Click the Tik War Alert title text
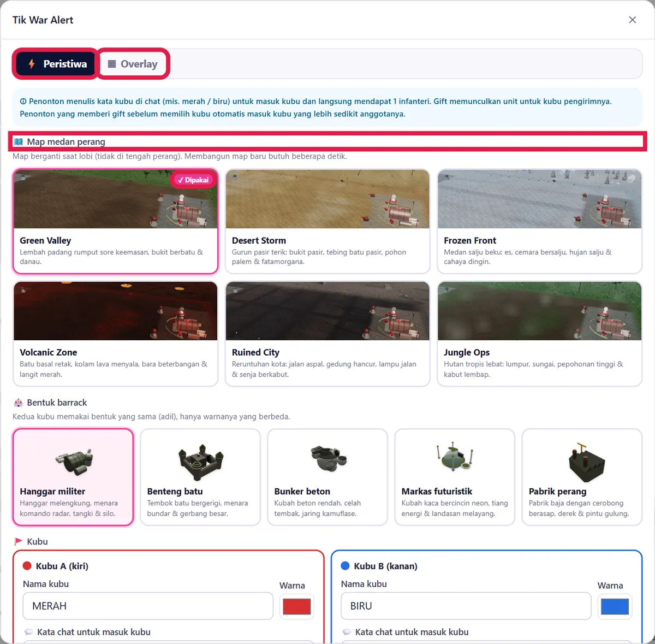The width and height of the screenshot is (655, 644). point(43,20)
